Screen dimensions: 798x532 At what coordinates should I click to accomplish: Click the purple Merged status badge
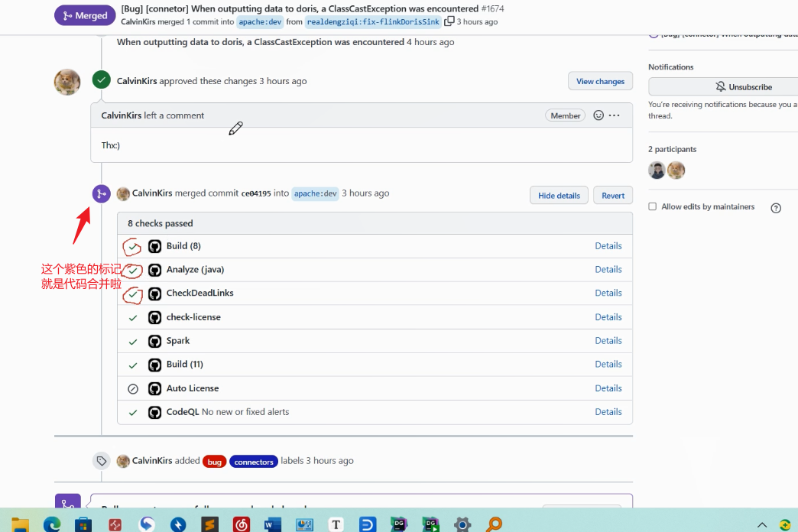85,15
